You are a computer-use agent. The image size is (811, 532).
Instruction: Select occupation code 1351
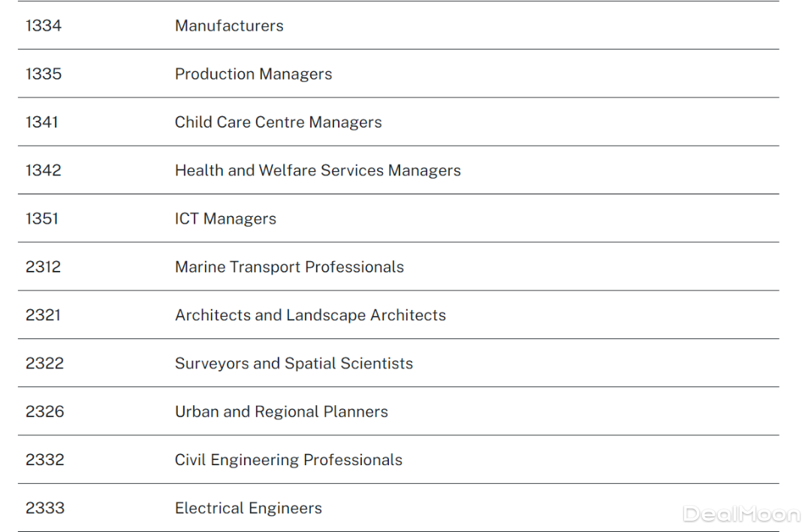tap(42, 218)
